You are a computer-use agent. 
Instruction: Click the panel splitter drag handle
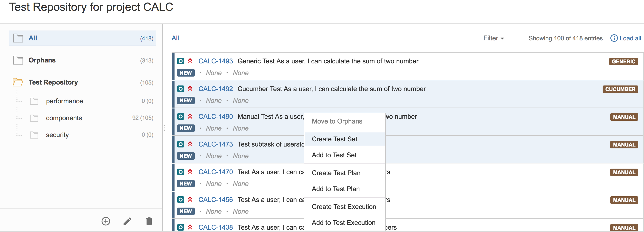(164, 128)
